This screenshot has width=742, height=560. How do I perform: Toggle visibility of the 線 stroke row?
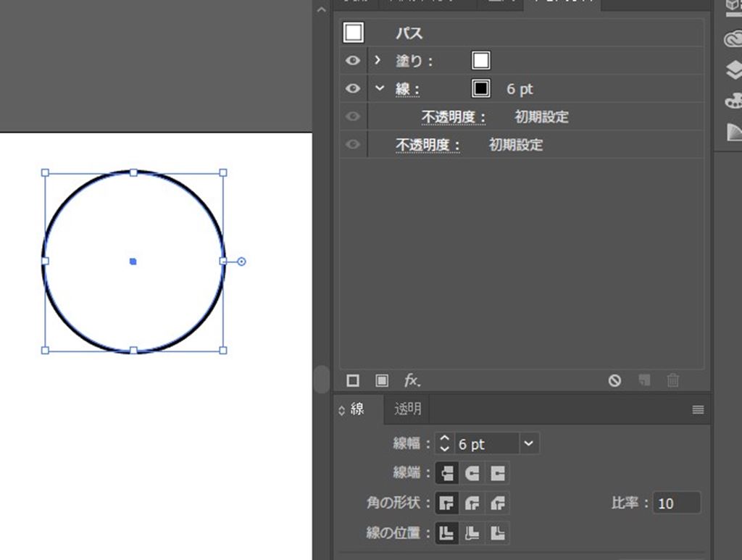(353, 88)
